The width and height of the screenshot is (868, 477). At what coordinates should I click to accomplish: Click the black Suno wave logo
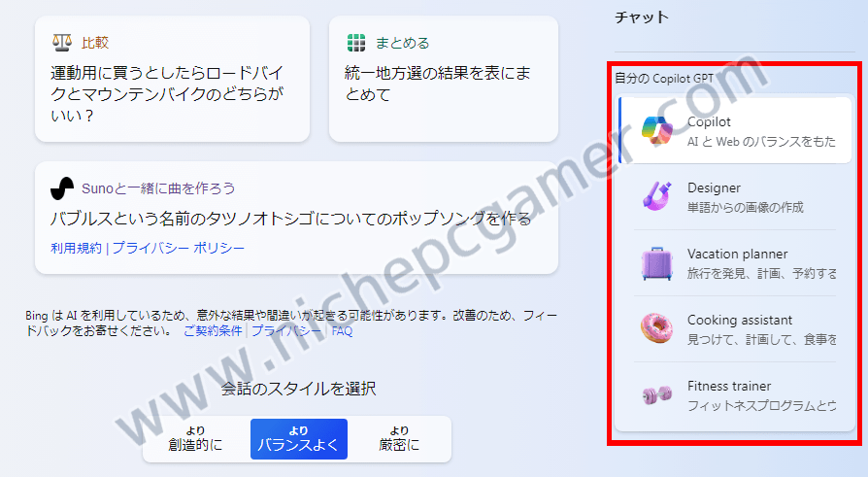pos(62,188)
